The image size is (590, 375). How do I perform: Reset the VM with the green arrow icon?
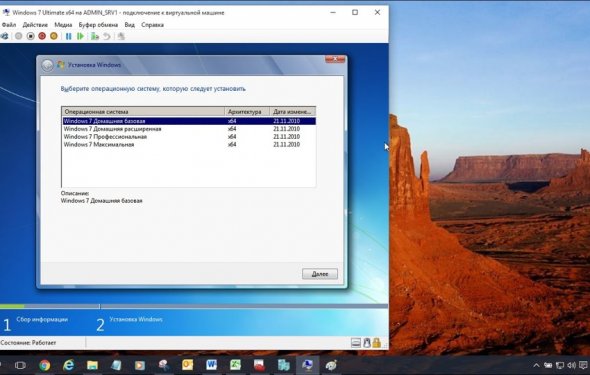(x=80, y=36)
